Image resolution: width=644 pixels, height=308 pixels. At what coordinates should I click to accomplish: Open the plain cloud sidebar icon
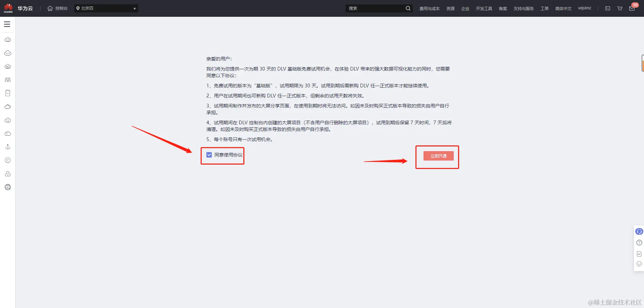(8, 107)
